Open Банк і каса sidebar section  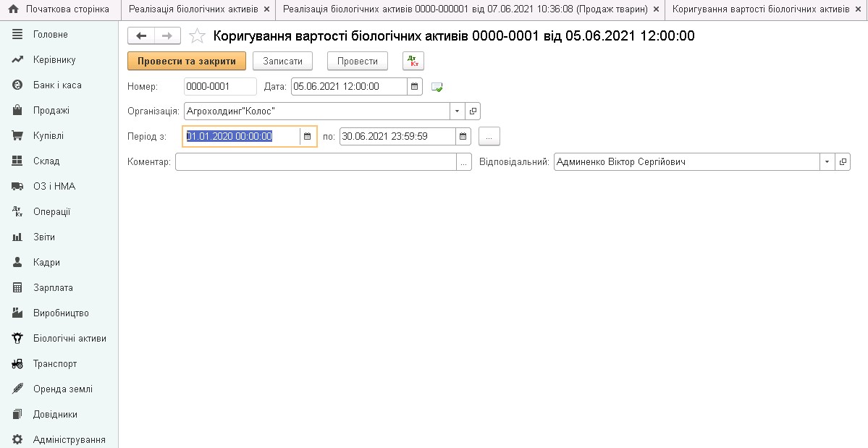point(57,85)
